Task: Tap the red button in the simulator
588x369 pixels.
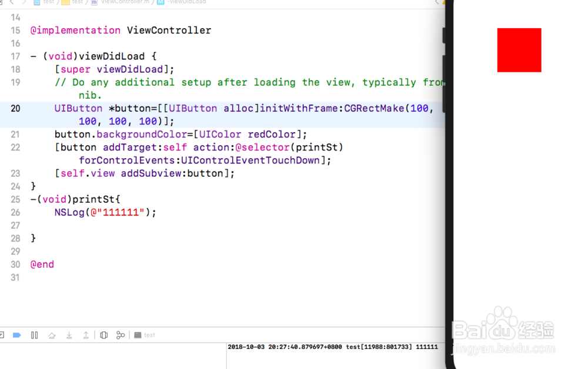Action: pos(519,50)
